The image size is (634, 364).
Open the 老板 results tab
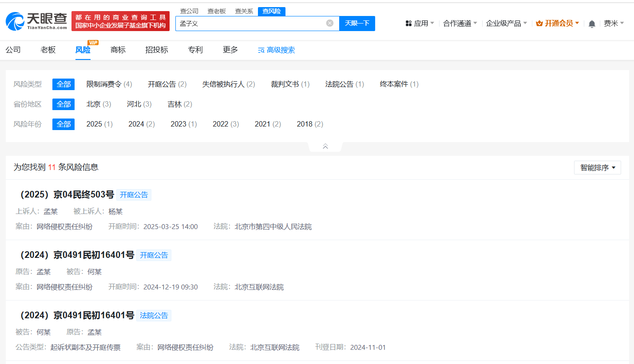(x=48, y=50)
